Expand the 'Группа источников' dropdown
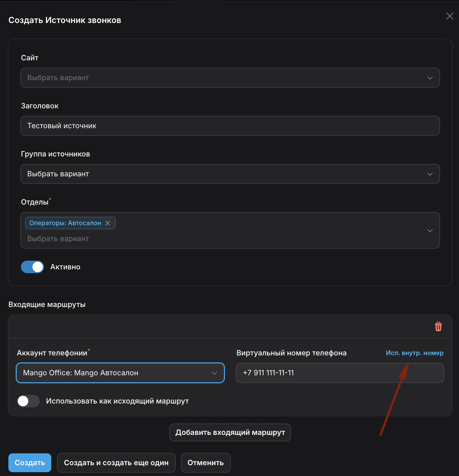This screenshot has width=459, height=476. (x=230, y=174)
